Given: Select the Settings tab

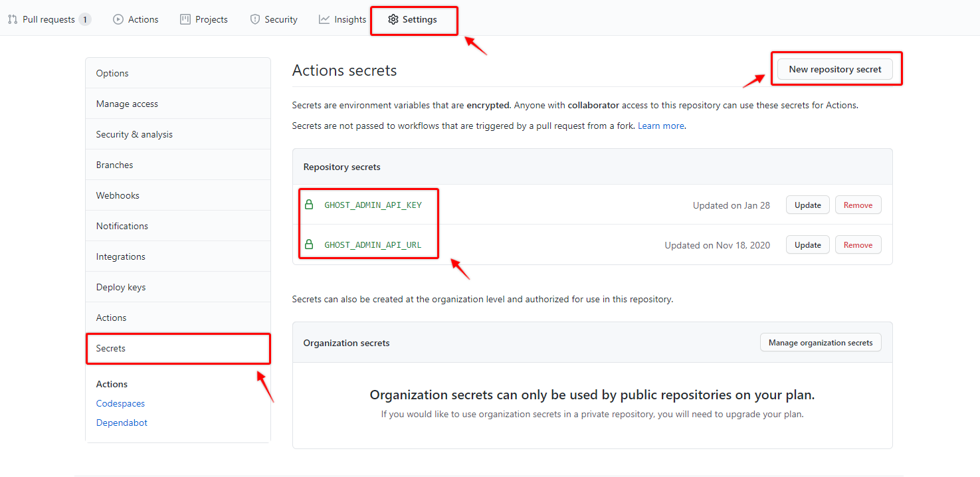Looking at the screenshot, I should tap(413, 19).
